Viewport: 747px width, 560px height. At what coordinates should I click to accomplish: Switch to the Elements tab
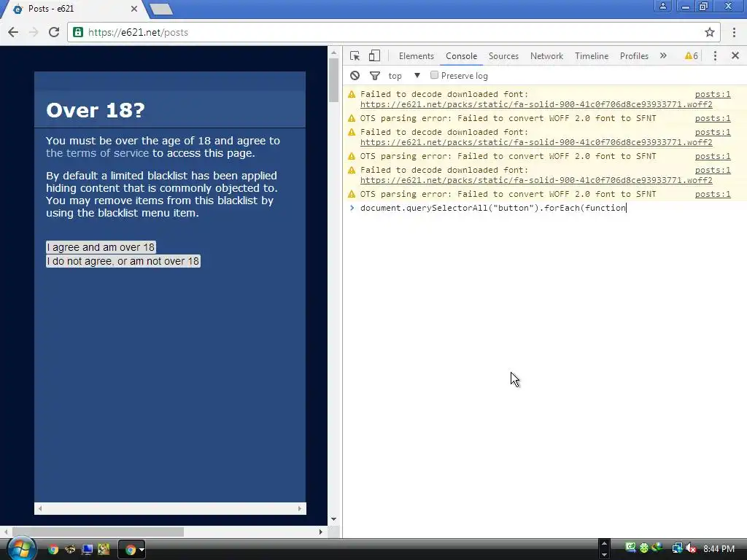point(417,55)
